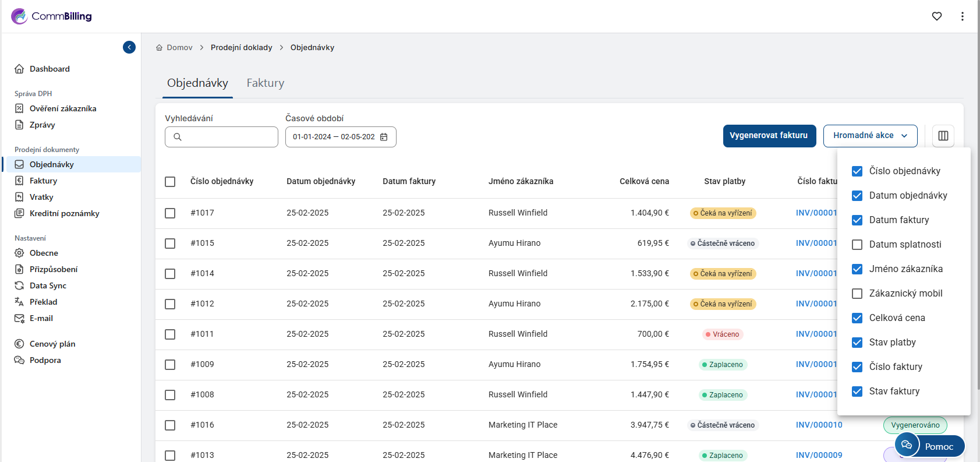Open Kreditní poznámky in the sidebar

click(64, 213)
